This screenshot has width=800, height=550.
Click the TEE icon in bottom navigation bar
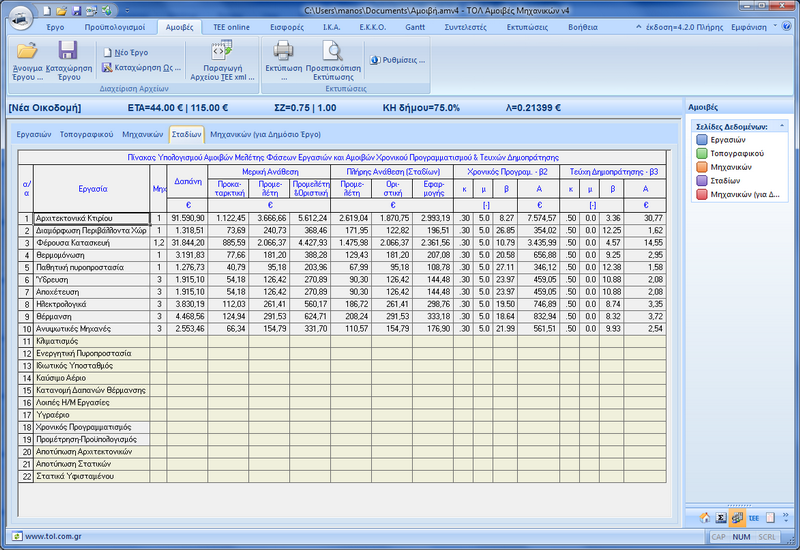[753, 517]
